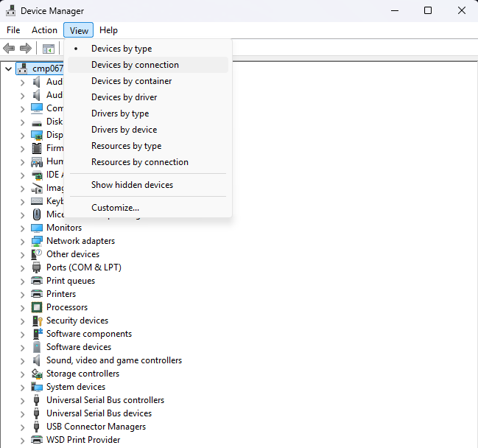Select the USB Connector Managers item
The width and height of the screenshot is (478, 448).
point(96,427)
